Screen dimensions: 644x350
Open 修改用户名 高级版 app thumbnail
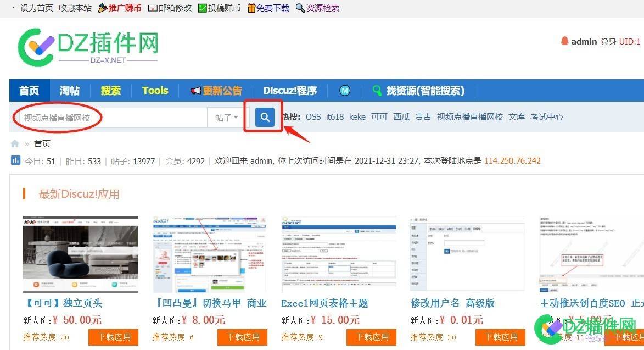(x=467, y=253)
